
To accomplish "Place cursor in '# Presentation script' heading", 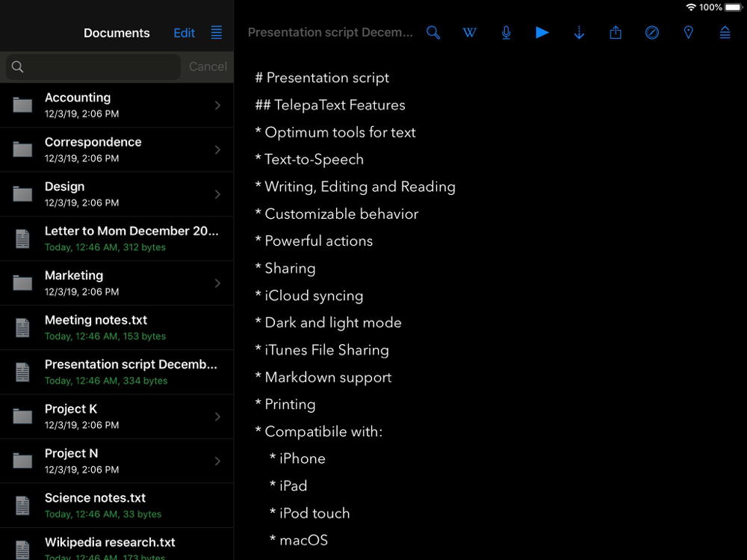I will pyautogui.click(x=322, y=78).
